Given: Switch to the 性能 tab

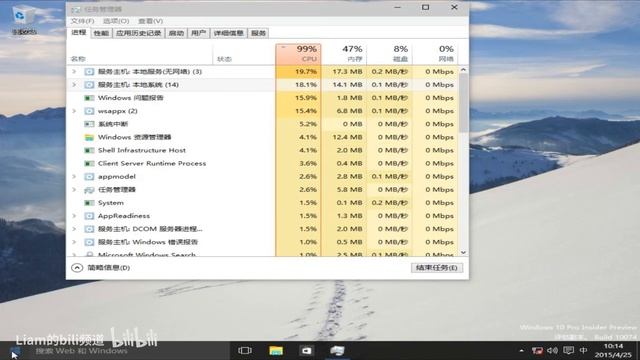Looking at the screenshot, I should tap(101, 33).
